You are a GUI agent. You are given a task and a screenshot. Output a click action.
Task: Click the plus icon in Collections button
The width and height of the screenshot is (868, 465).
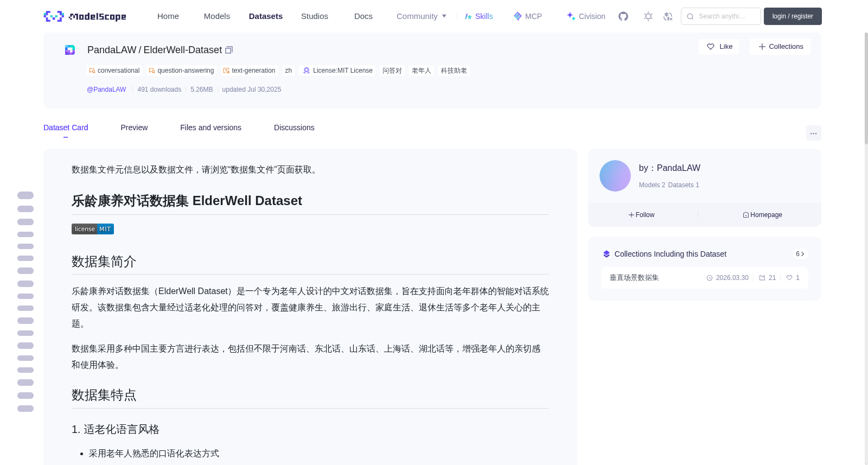coord(762,47)
